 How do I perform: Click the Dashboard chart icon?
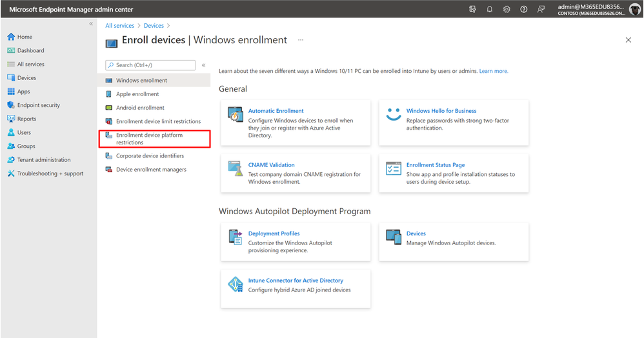[x=11, y=50]
